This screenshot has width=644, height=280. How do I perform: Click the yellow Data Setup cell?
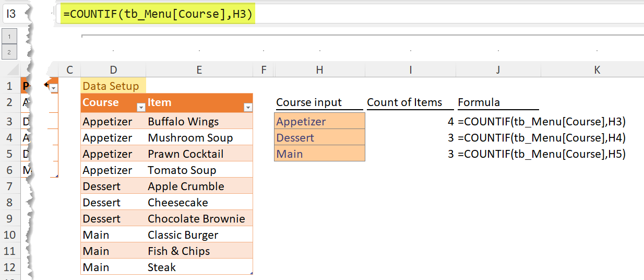click(x=113, y=86)
